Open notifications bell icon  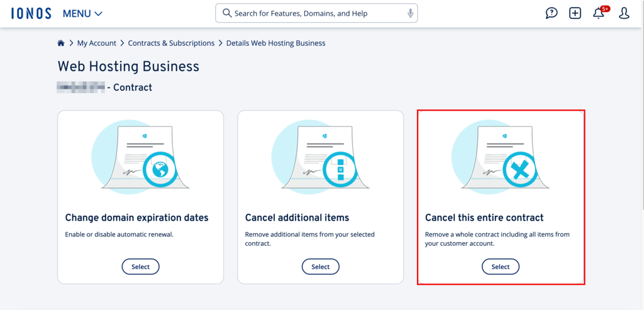pos(599,13)
